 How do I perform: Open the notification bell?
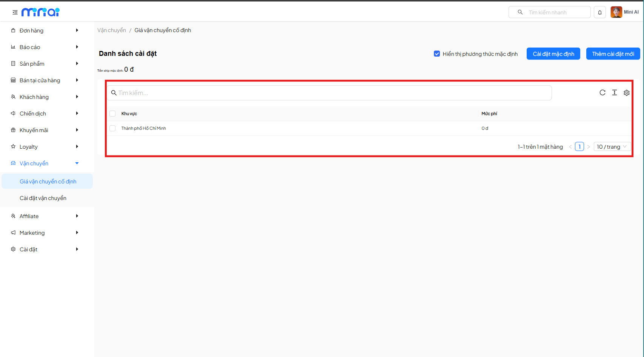coord(599,12)
